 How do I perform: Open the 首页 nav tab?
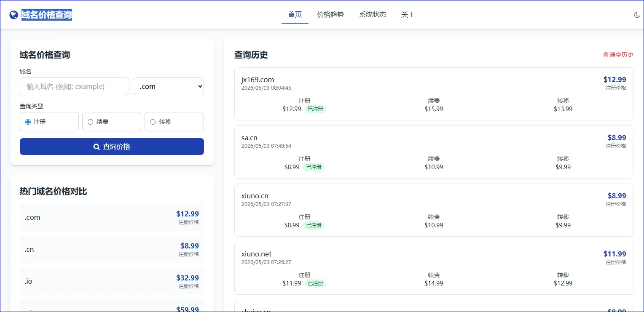point(295,15)
